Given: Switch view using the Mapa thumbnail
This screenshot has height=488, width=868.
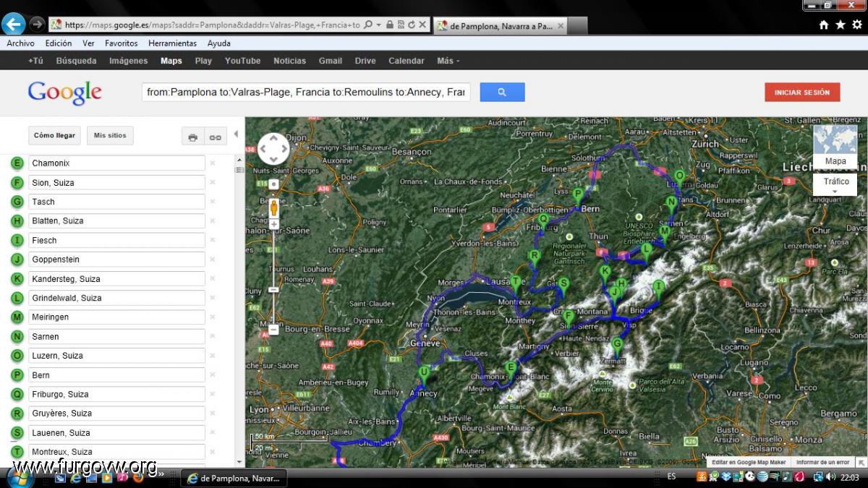Looking at the screenshot, I should click(835, 147).
